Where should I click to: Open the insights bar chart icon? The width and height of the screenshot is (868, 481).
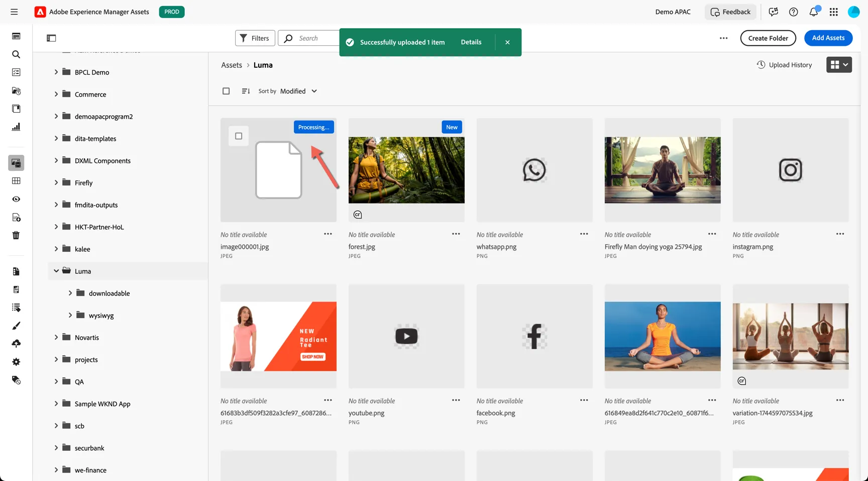pos(16,127)
